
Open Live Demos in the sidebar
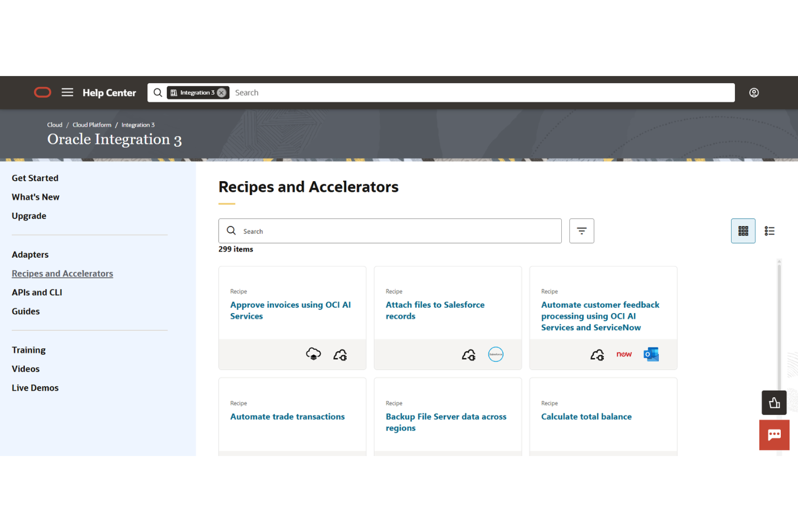[35, 388]
